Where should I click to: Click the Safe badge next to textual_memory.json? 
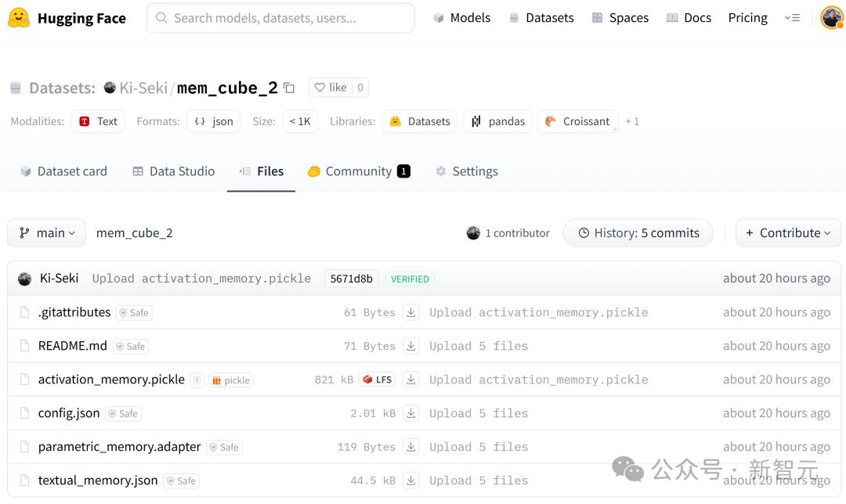point(181,481)
